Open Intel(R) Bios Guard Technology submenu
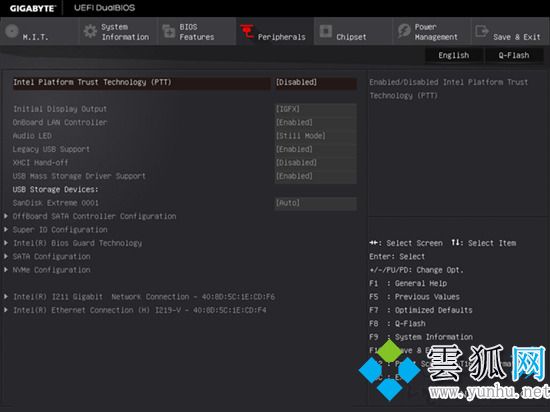Image resolution: width=550 pixels, height=412 pixels. point(78,243)
